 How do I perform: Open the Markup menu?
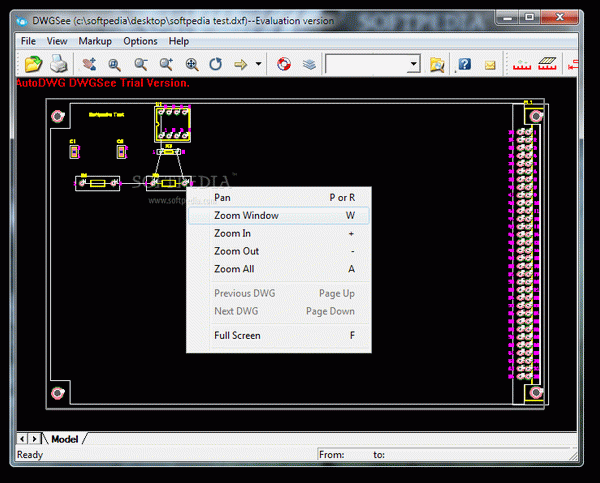tap(95, 41)
